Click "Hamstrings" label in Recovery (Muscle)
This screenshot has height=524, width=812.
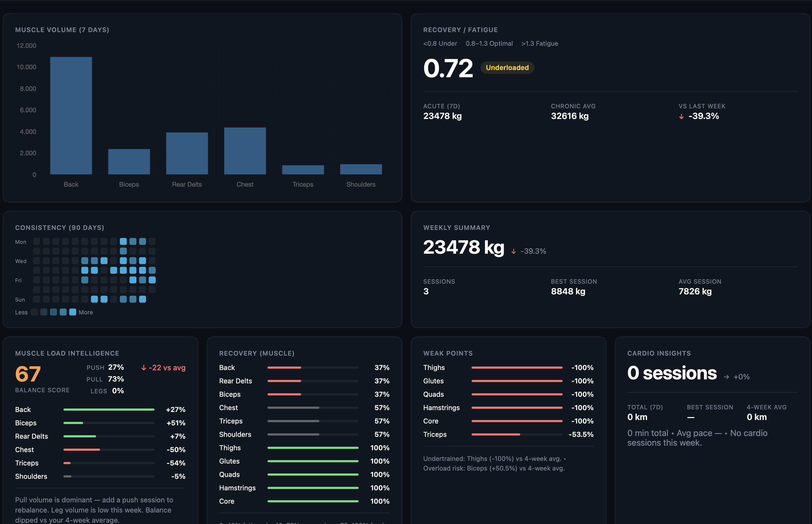point(237,488)
